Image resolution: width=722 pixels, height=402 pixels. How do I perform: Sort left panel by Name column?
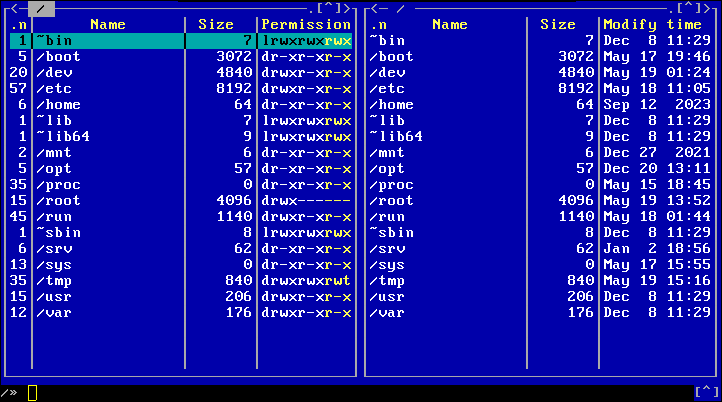pyautogui.click(x=107, y=24)
